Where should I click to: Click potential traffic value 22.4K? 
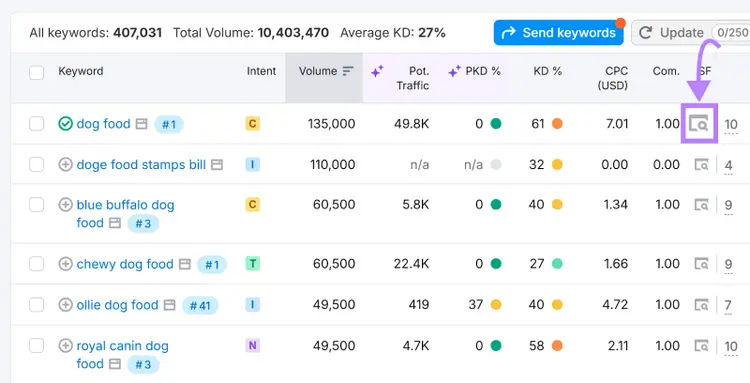[x=411, y=263]
